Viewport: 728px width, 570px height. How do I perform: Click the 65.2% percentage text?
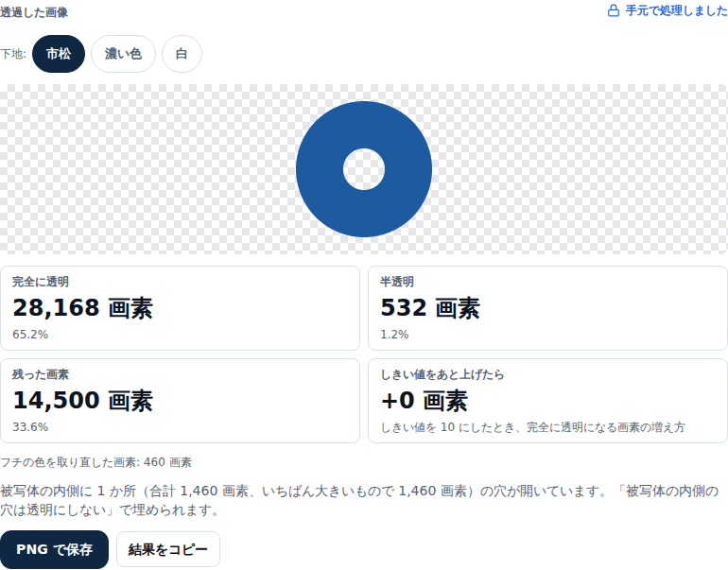[30, 335]
